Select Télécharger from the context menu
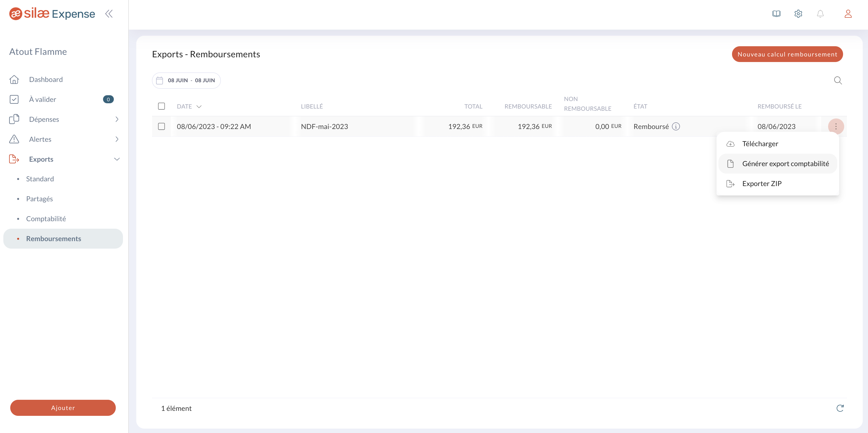This screenshot has width=868, height=433. pyautogui.click(x=778, y=144)
